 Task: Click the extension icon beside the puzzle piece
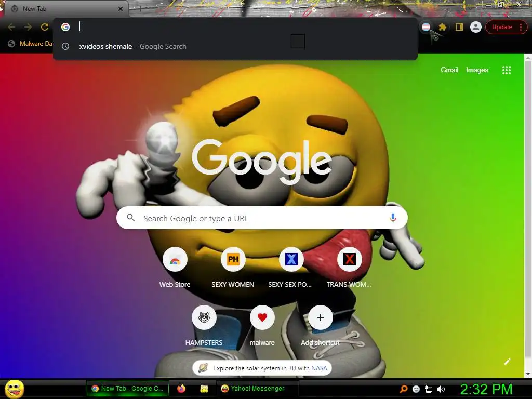pyautogui.click(x=426, y=27)
